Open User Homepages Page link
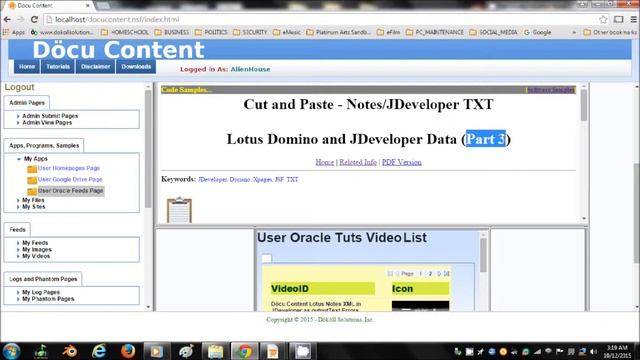This screenshot has height=360, width=640. pyautogui.click(x=69, y=168)
